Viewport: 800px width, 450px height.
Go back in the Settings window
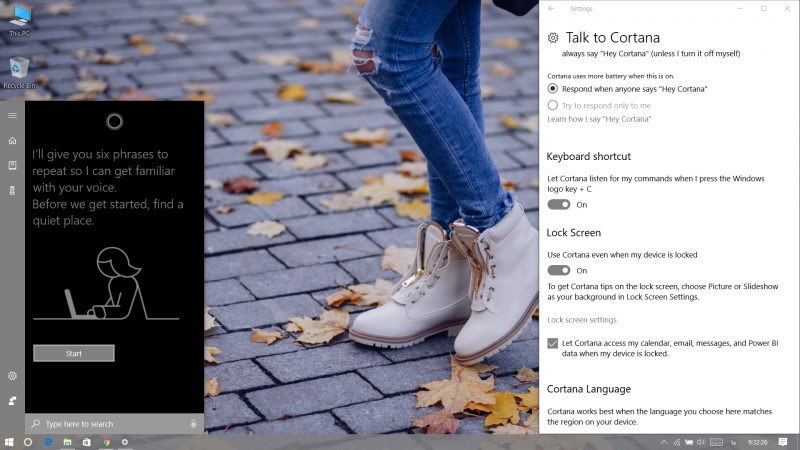[x=552, y=8]
